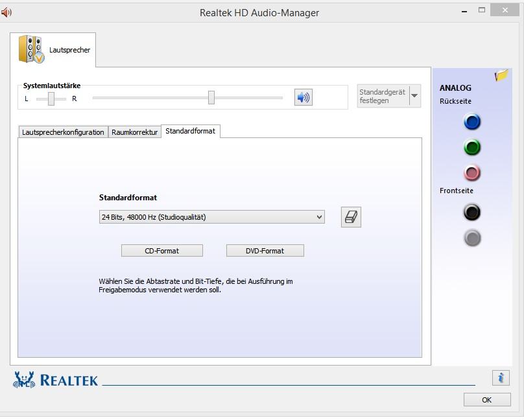
Task: Confirm with the OK button
Action: 487,400
